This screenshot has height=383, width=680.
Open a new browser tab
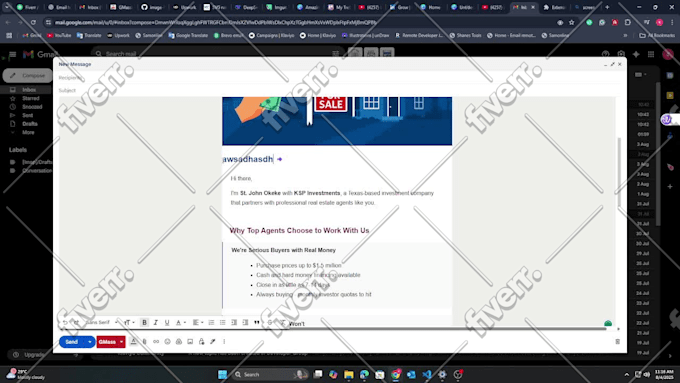click(607, 7)
